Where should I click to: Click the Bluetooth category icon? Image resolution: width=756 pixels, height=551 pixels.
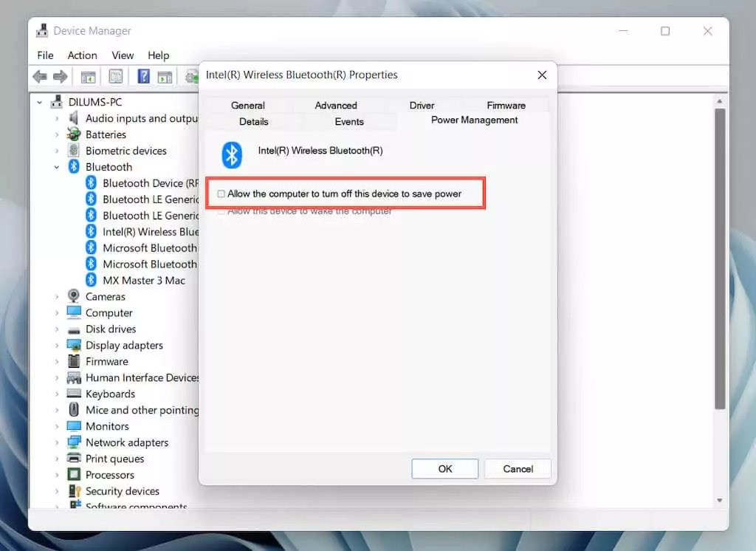point(74,166)
